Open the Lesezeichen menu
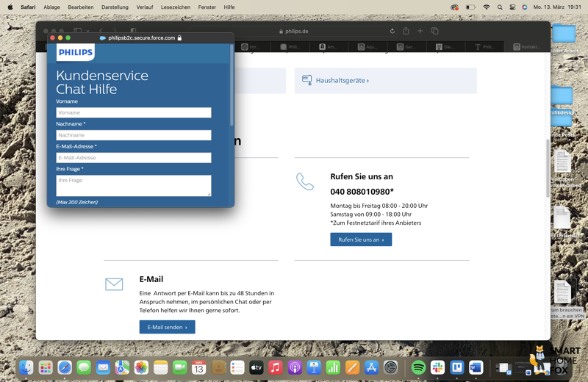 [176, 7]
